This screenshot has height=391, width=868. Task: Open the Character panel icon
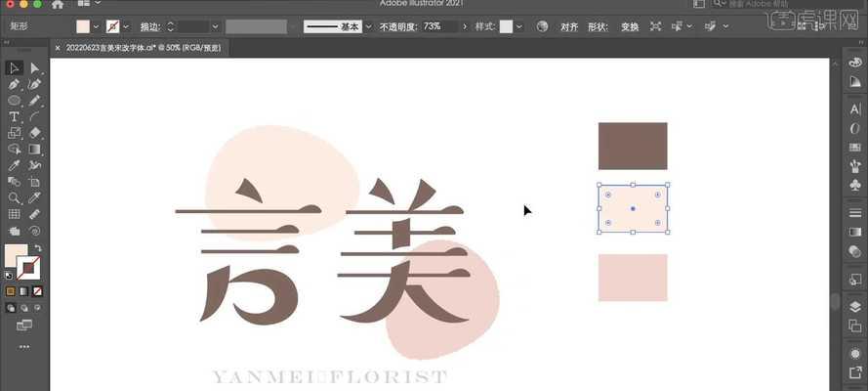pyautogui.click(x=855, y=109)
